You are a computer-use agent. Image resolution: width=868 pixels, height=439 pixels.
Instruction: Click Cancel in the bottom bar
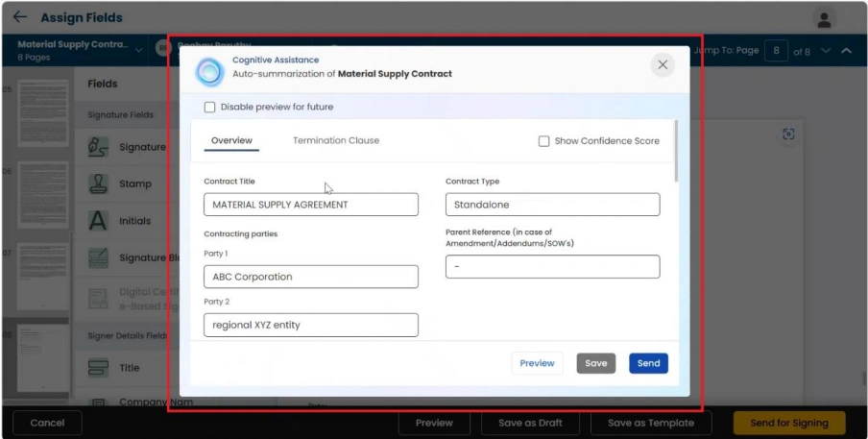pyautogui.click(x=48, y=423)
